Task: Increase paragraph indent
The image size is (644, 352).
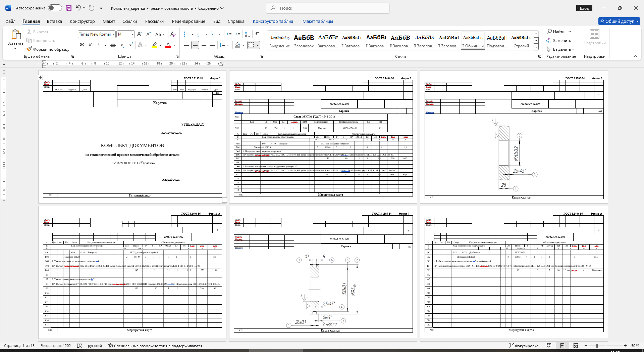Action: pyautogui.click(x=238, y=34)
